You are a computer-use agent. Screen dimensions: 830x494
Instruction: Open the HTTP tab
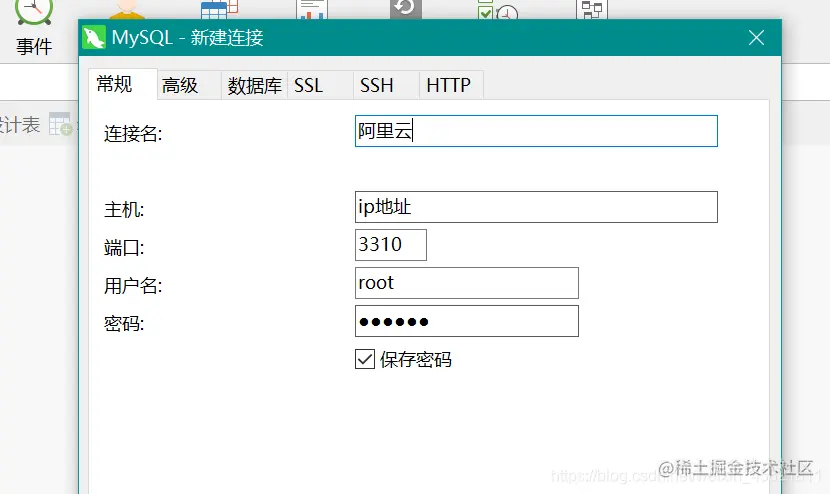tap(451, 85)
